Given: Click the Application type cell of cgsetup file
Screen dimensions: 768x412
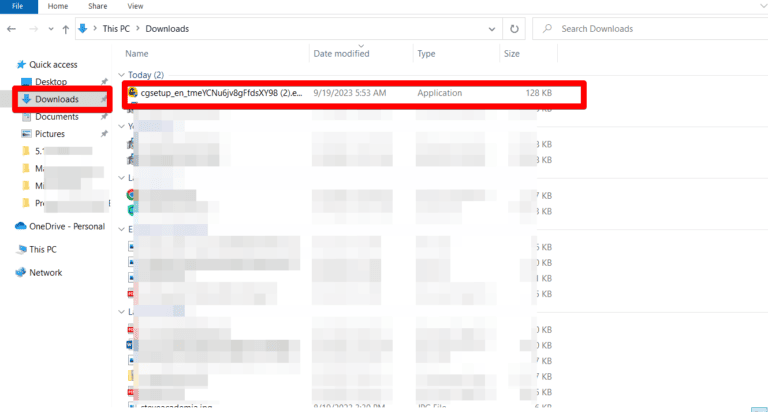Looking at the screenshot, I should pos(439,93).
